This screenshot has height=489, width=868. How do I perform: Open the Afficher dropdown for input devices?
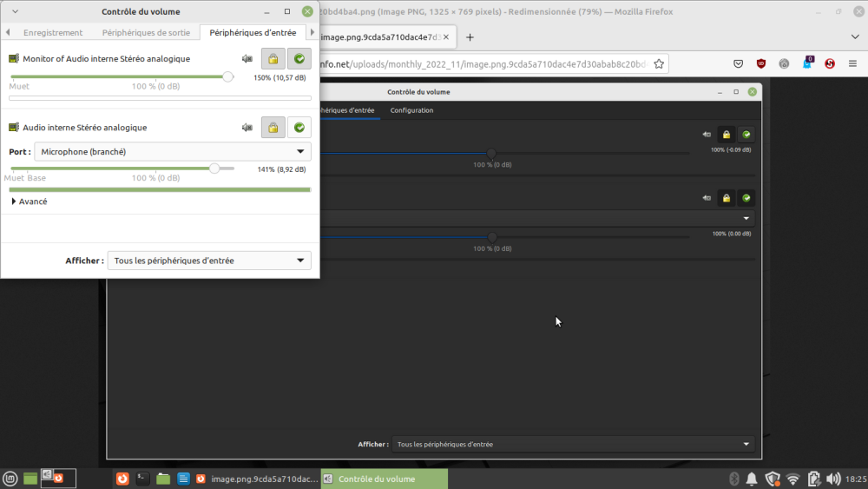click(x=208, y=261)
